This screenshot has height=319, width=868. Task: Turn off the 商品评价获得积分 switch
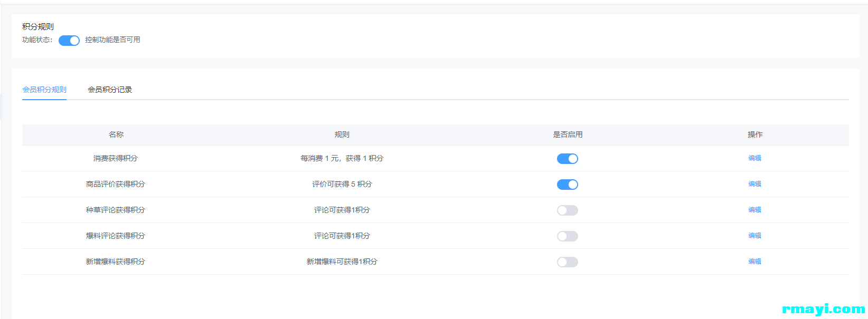click(x=567, y=185)
